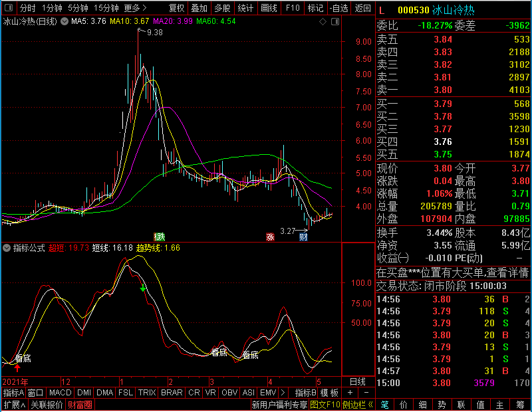The image size is (532, 412).
Task: Click the 窗口 window button
Action: [x=36, y=393]
